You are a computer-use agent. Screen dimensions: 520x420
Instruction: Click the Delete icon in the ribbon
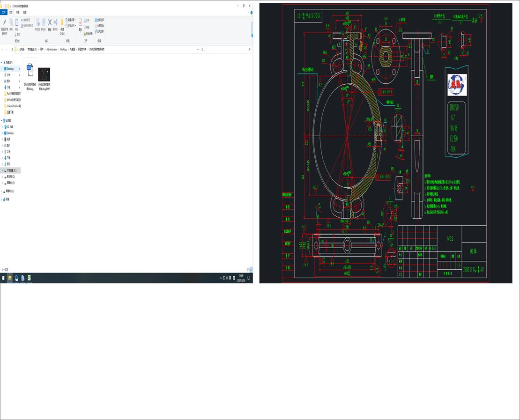tap(49, 22)
